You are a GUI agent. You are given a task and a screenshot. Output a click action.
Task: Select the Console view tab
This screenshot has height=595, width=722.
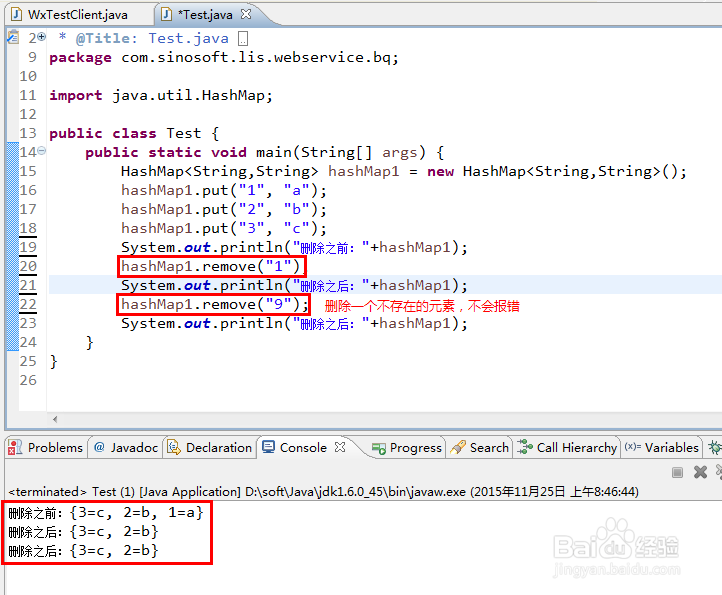[303, 447]
